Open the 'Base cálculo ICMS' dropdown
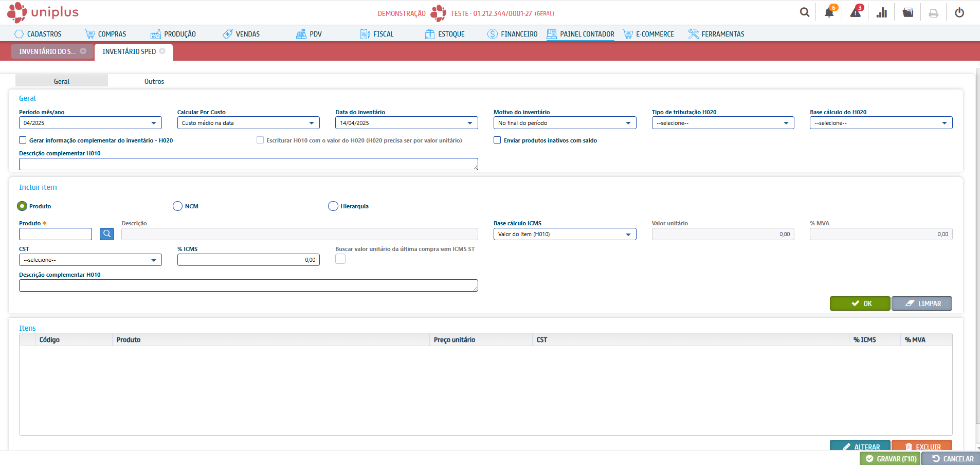The height and width of the screenshot is (465, 980). 565,234
